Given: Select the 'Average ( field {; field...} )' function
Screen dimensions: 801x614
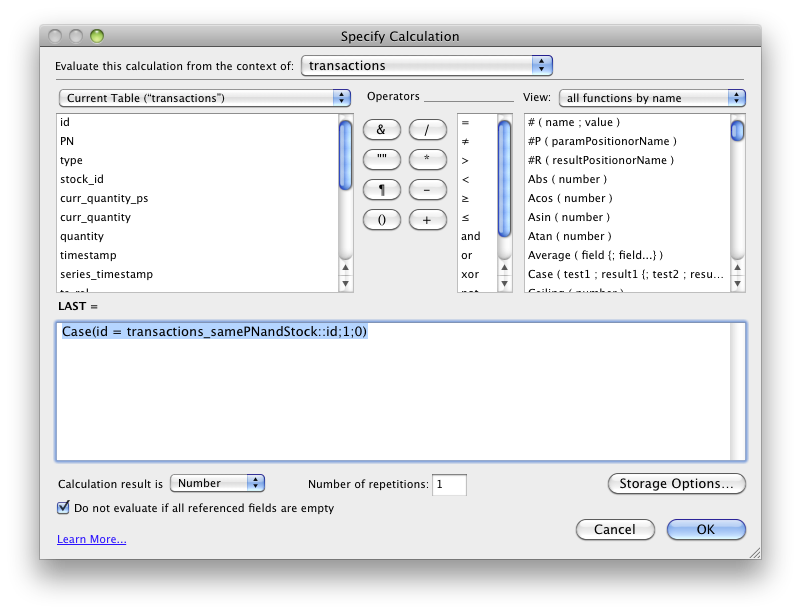Looking at the screenshot, I should pos(627,255).
